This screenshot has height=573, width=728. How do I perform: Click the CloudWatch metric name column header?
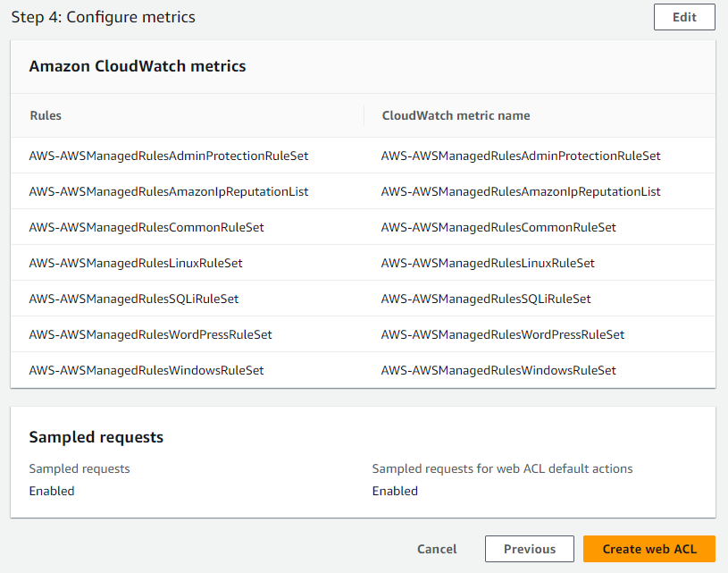point(456,115)
